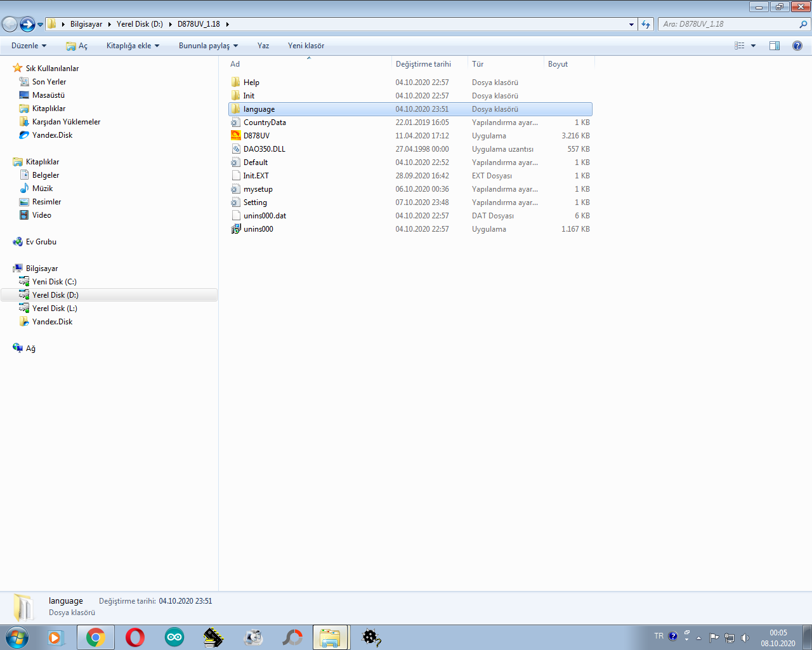Open File Explorer taskbar button
The height and width of the screenshot is (650, 812).
click(331, 637)
